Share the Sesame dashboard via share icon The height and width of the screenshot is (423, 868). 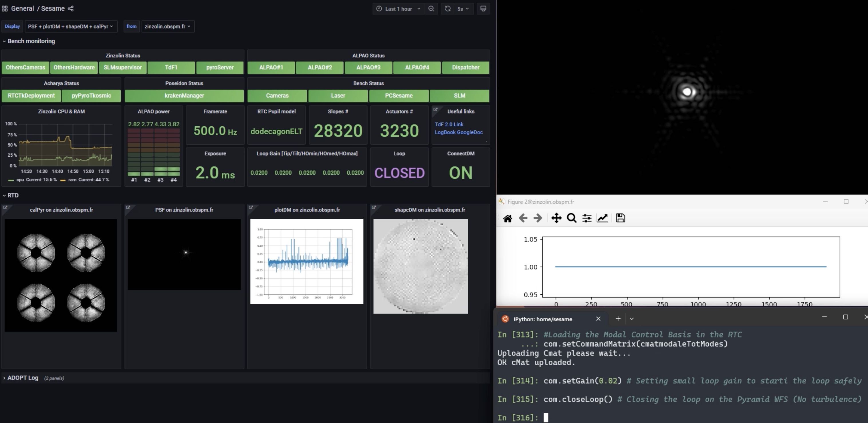click(71, 8)
